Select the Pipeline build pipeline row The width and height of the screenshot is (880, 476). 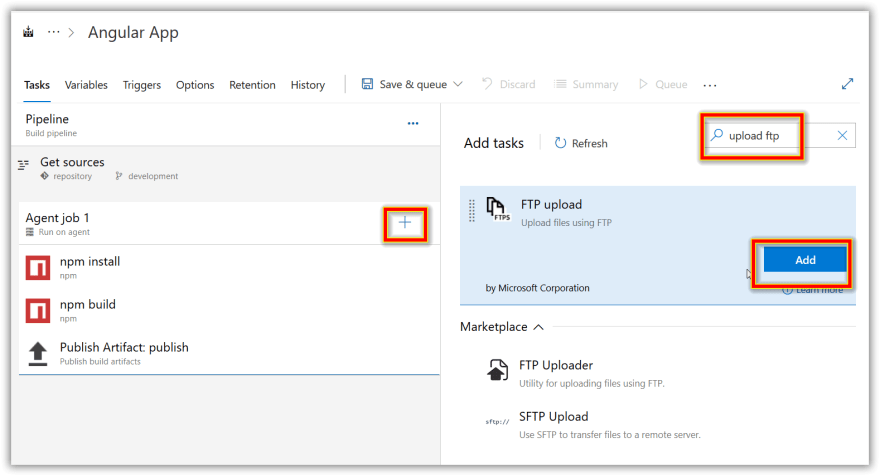click(x=229, y=125)
